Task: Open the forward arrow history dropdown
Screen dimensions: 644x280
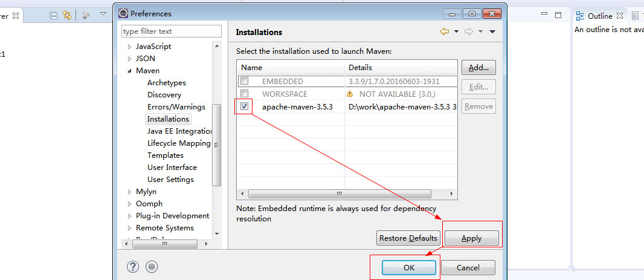Action: (x=480, y=32)
